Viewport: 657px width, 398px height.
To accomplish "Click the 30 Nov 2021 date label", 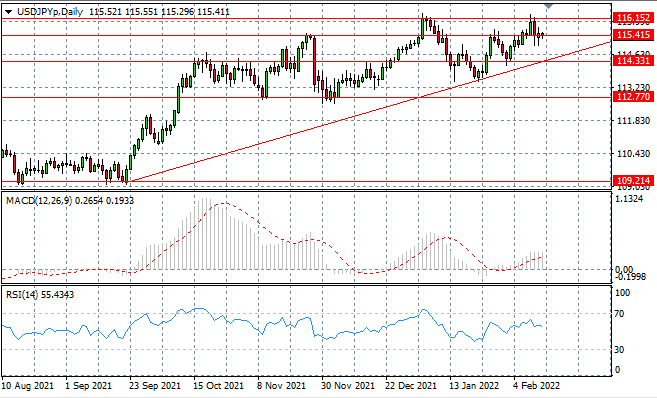I will click(x=348, y=385).
